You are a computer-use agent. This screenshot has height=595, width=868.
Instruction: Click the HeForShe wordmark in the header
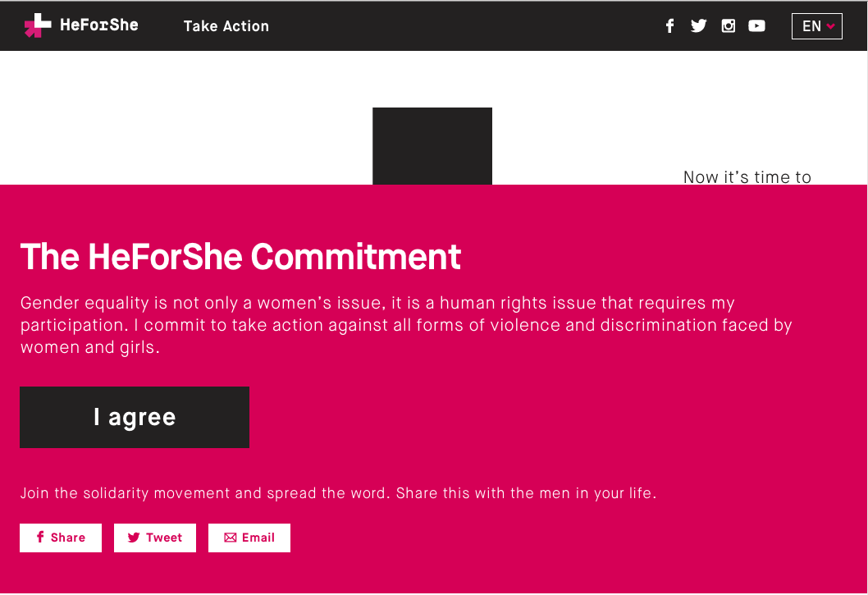99,25
